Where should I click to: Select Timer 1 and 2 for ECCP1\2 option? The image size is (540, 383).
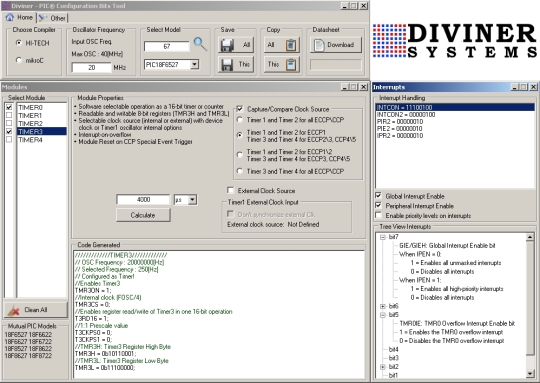(240, 155)
